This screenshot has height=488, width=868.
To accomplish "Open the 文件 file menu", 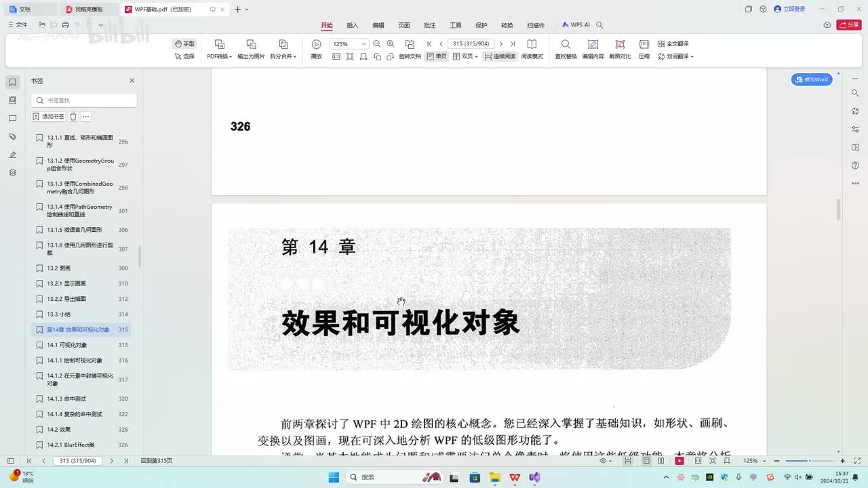I will click(x=18, y=24).
